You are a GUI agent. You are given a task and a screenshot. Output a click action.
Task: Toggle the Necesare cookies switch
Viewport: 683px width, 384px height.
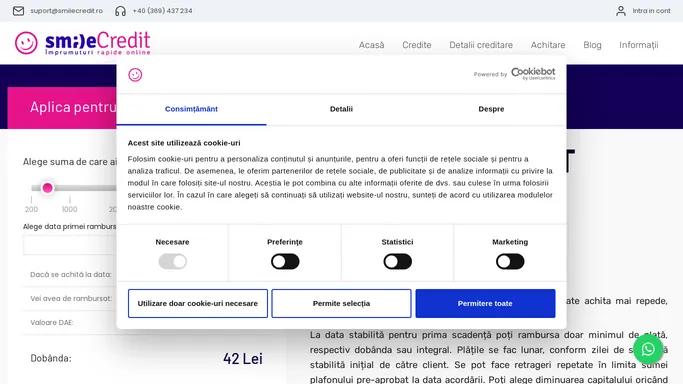[172, 262]
